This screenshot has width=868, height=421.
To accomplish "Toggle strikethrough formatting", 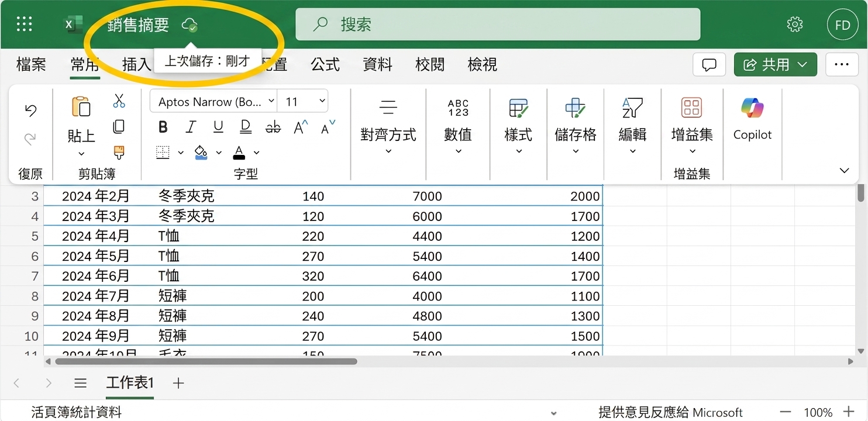I will click(x=273, y=127).
